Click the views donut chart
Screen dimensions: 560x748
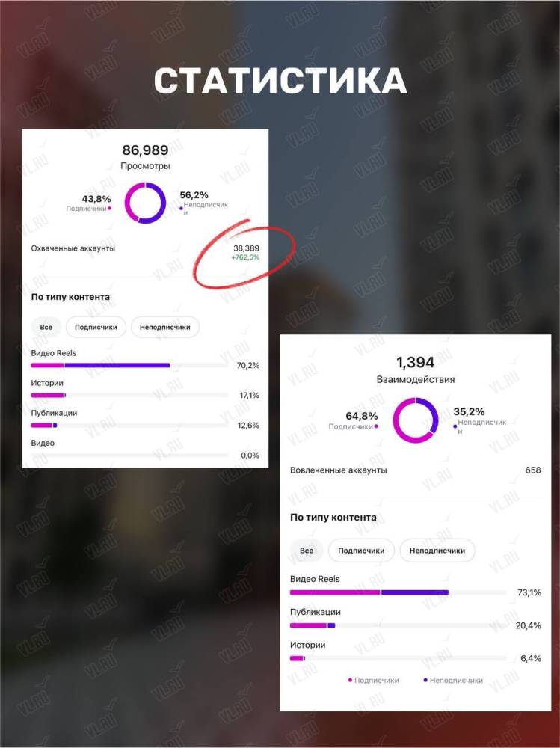[x=145, y=202]
